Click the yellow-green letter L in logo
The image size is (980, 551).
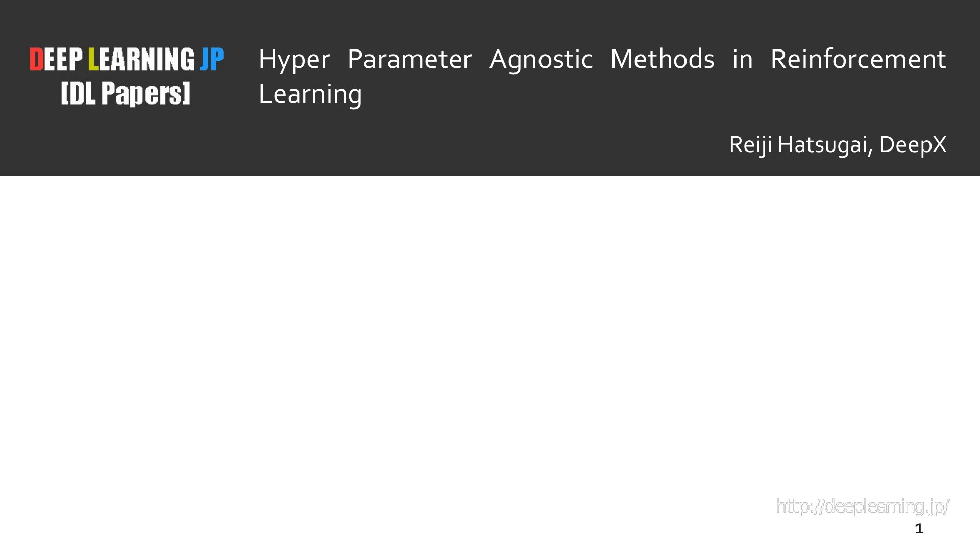click(93, 59)
